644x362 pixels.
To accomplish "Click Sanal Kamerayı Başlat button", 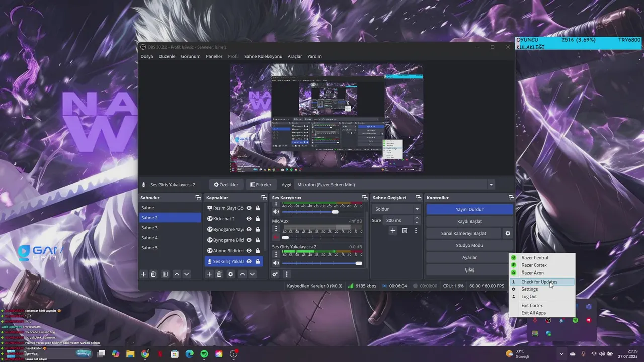I will tap(463, 233).
